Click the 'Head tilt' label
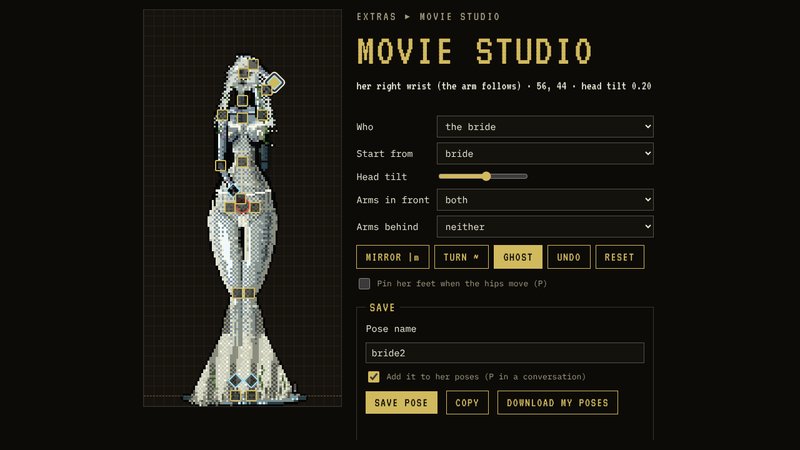800x450 pixels. 382,177
